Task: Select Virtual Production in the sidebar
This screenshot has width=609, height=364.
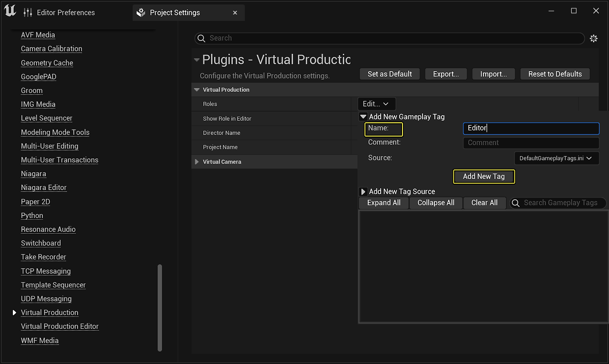Action: [x=49, y=313]
